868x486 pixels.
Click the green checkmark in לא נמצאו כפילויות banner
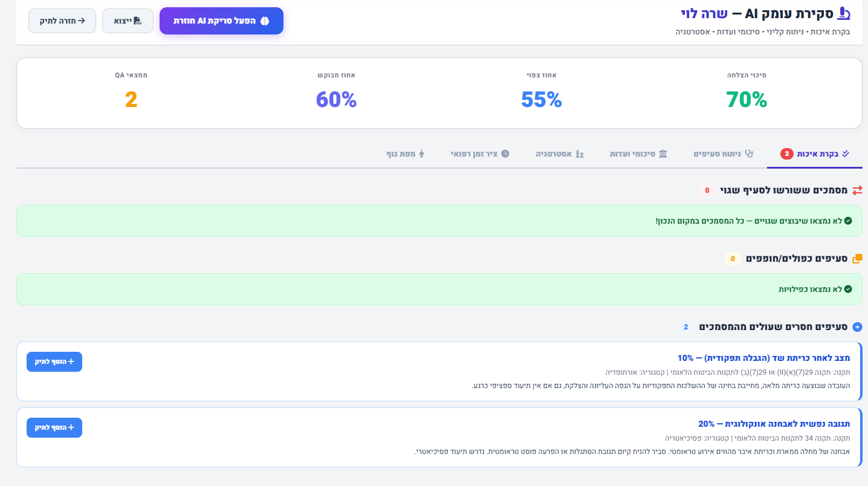tap(848, 289)
